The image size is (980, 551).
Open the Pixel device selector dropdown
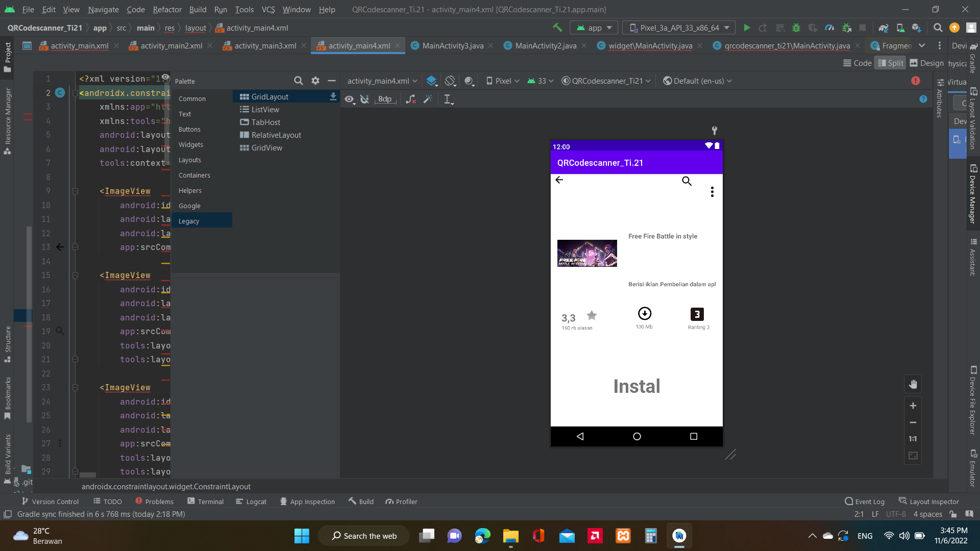(503, 81)
